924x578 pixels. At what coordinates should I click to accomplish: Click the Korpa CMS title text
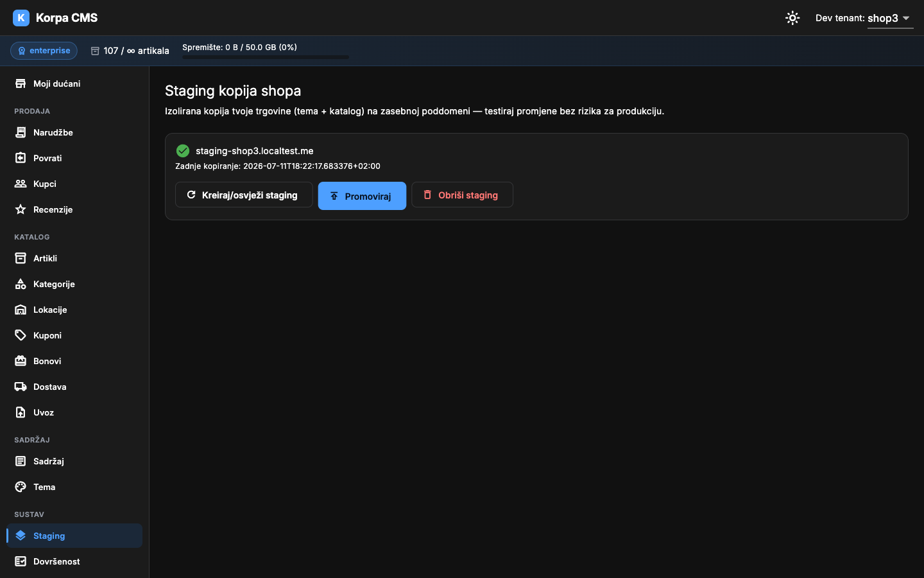tap(67, 18)
